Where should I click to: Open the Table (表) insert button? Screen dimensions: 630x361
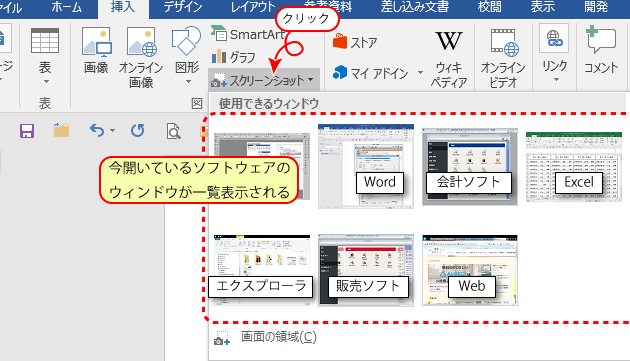click(45, 55)
